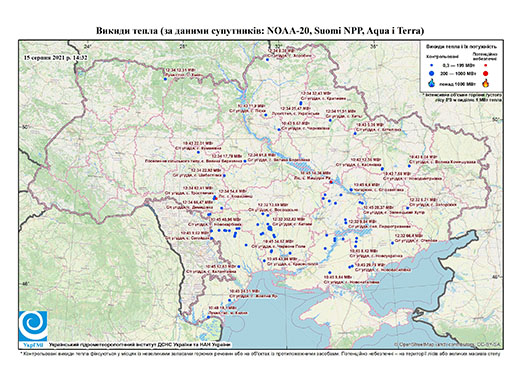Click the 12:34 12.31 MW marker label in northwest
Screen dimensions: 520x368
[180, 70]
